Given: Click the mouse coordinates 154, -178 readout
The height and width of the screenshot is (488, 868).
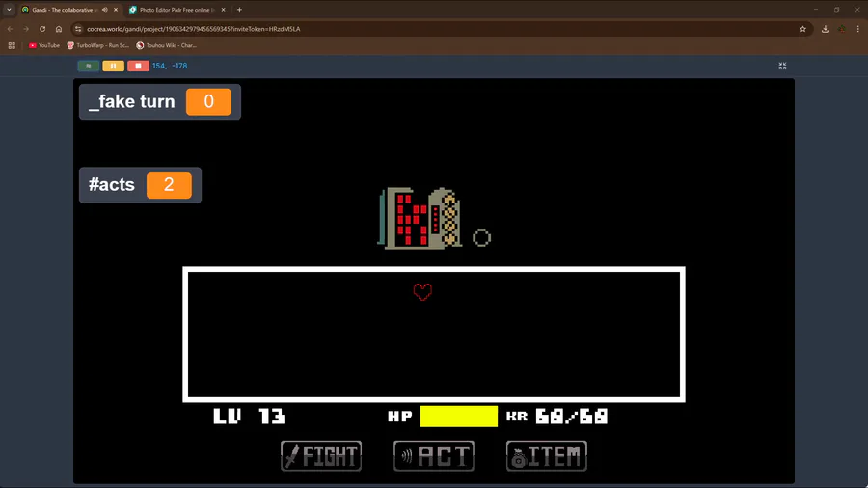Looking at the screenshot, I should tap(170, 66).
